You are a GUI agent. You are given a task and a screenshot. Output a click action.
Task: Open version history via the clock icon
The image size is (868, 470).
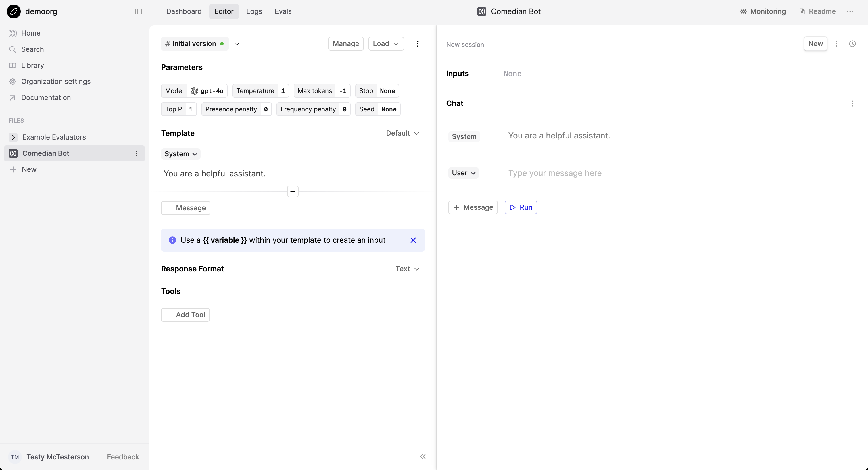(852, 43)
